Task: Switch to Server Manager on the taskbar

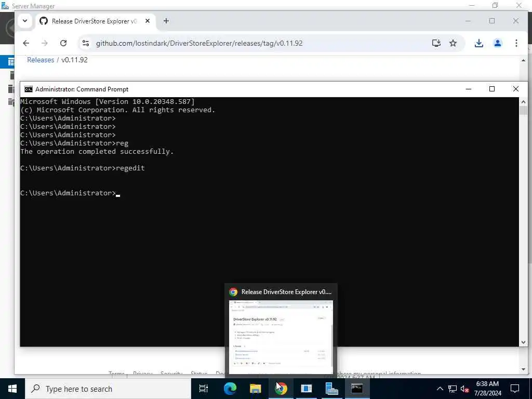Action: [x=331, y=389]
